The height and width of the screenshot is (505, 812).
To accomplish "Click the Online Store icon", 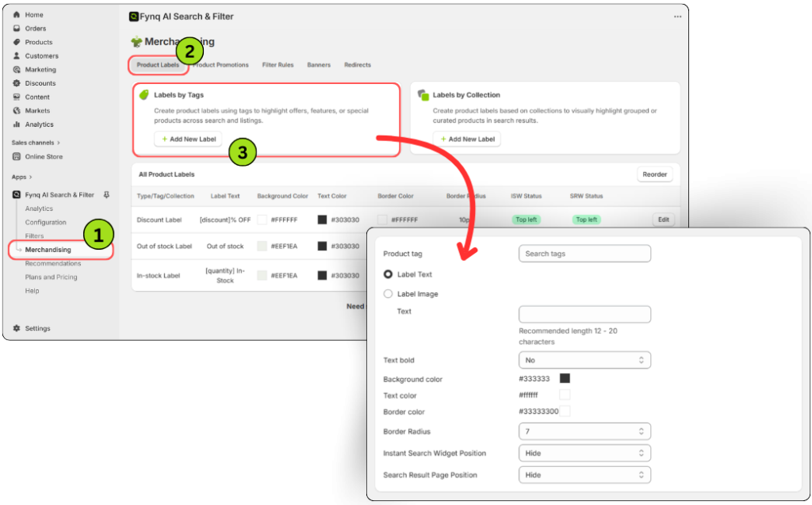I will click(x=17, y=156).
